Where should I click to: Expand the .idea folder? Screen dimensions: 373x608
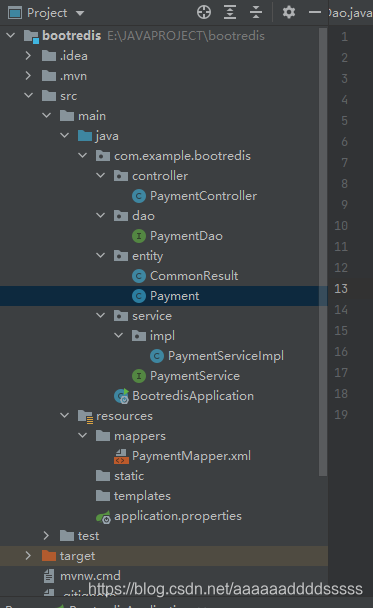(28, 56)
